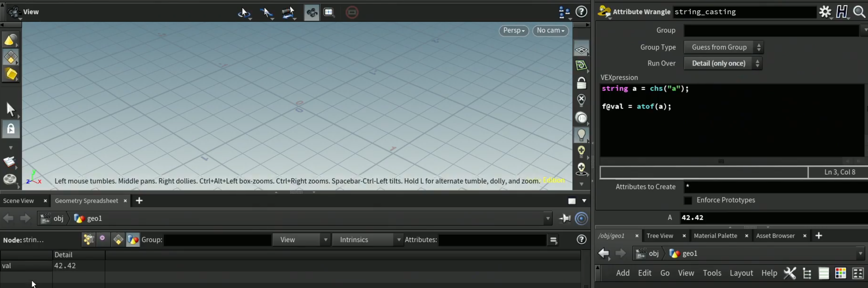Open the network color palette icon

click(840, 273)
